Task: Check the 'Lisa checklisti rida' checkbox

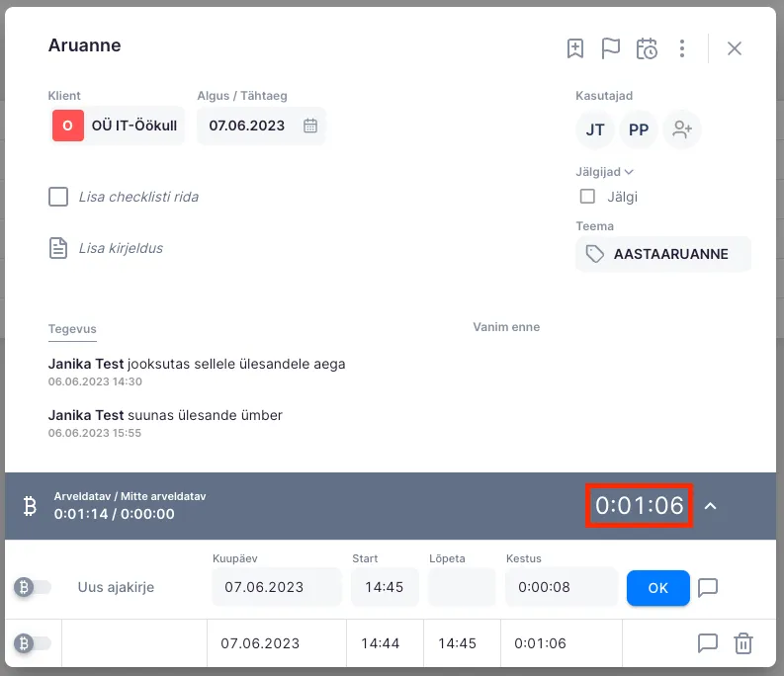Action: click(58, 197)
